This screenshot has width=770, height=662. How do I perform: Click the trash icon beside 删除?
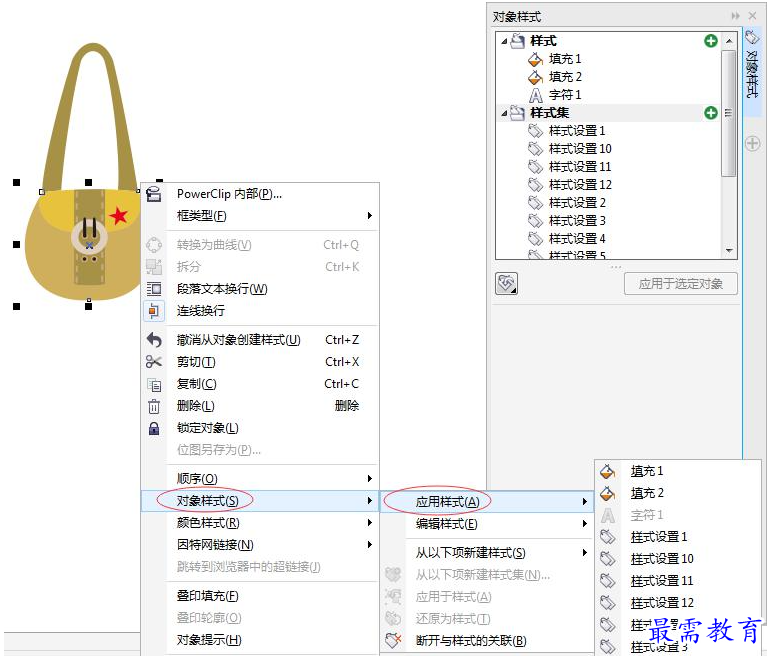pyautogui.click(x=154, y=406)
